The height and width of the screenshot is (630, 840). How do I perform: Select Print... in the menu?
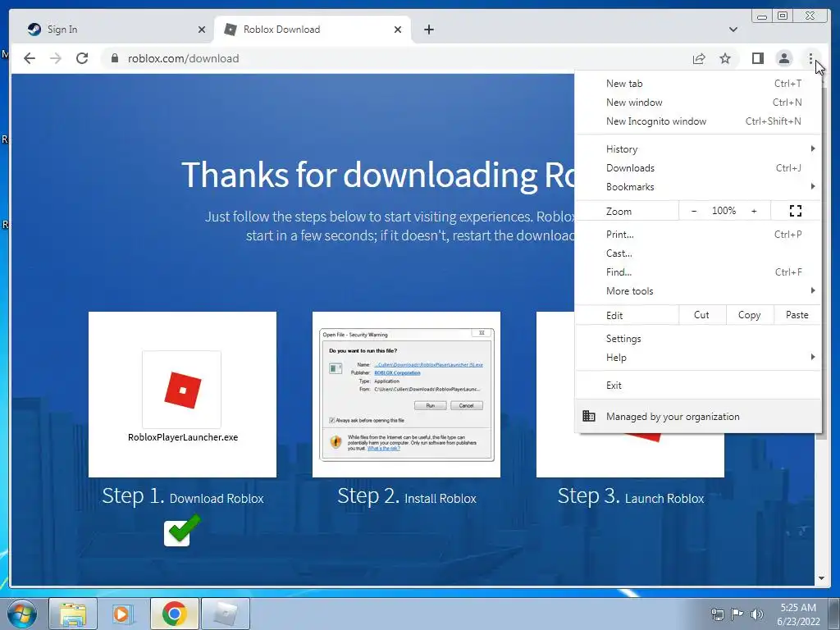pyautogui.click(x=698, y=234)
